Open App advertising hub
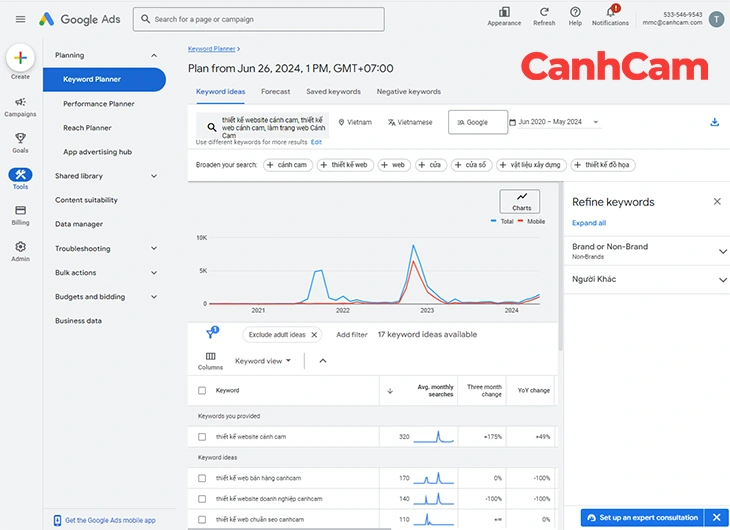Viewport: 730px width, 530px height. tap(97, 152)
